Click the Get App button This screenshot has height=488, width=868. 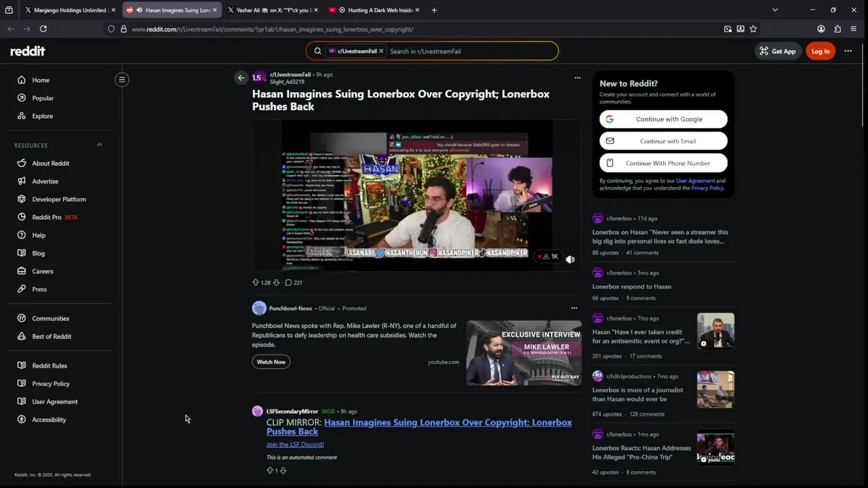777,51
